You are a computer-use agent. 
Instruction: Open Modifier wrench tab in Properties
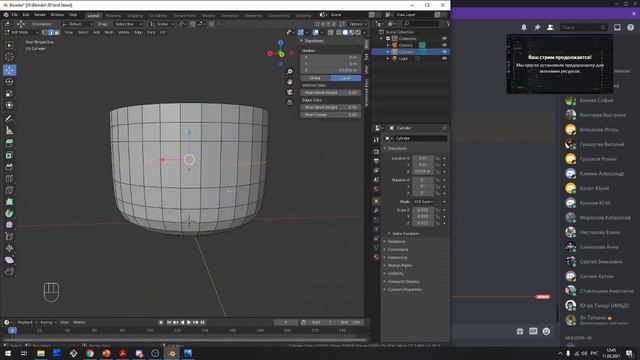tap(376, 210)
